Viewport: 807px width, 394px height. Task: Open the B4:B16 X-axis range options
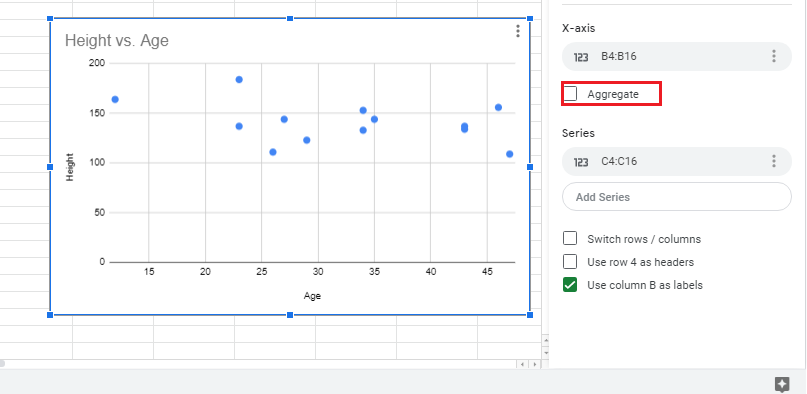(774, 57)
